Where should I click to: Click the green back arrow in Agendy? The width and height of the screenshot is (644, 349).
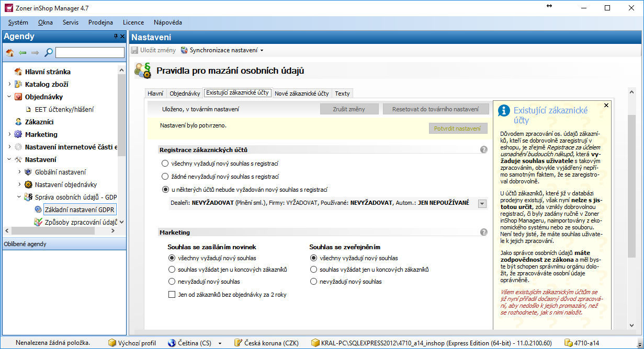point(22,52)
